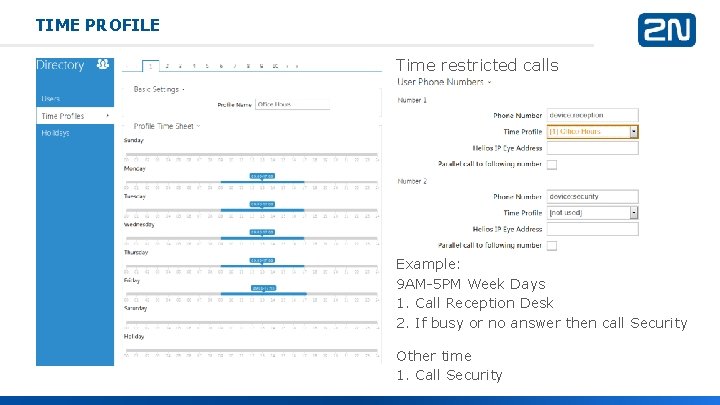Image resolution: width=720 pixels, height=405 pixels.
Task: Switch to time profile tab 6
Action: (221, 66)
